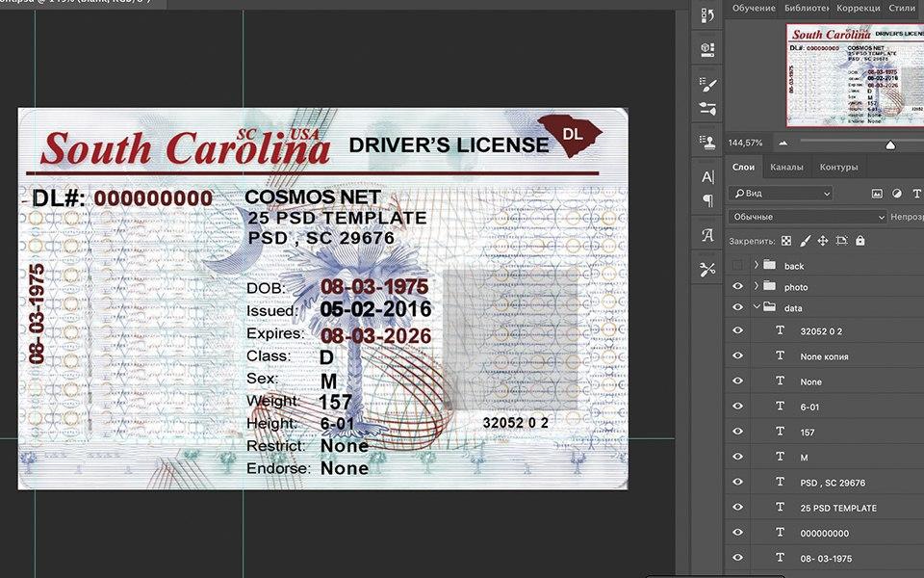Open the Обучение panel tab

tap(754, 9)
